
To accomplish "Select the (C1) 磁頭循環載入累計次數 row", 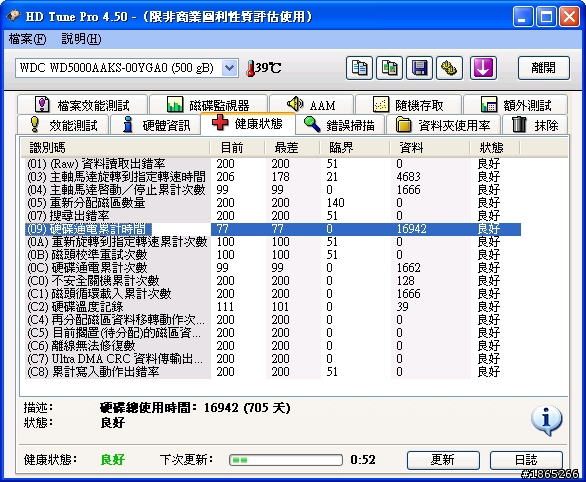I will 273,294.
